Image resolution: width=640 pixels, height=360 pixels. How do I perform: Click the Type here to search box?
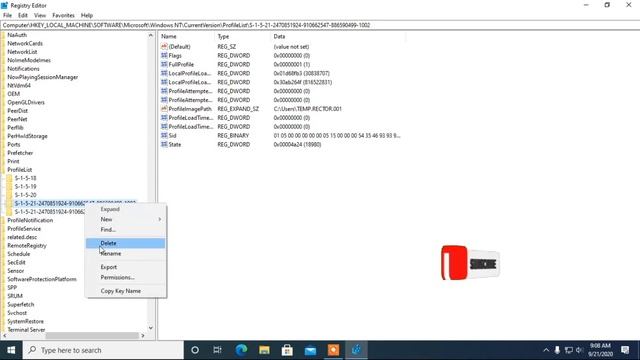103,350
